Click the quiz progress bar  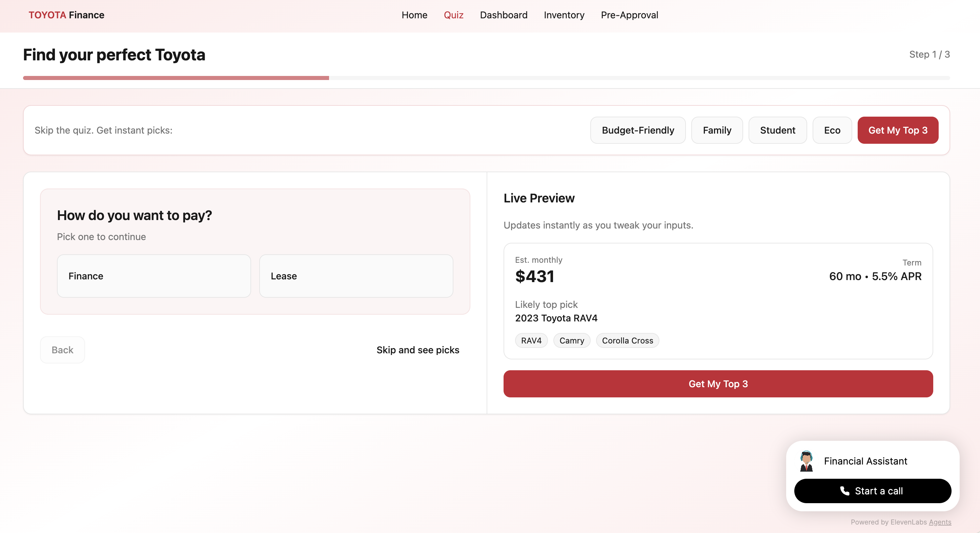point(486,78)
